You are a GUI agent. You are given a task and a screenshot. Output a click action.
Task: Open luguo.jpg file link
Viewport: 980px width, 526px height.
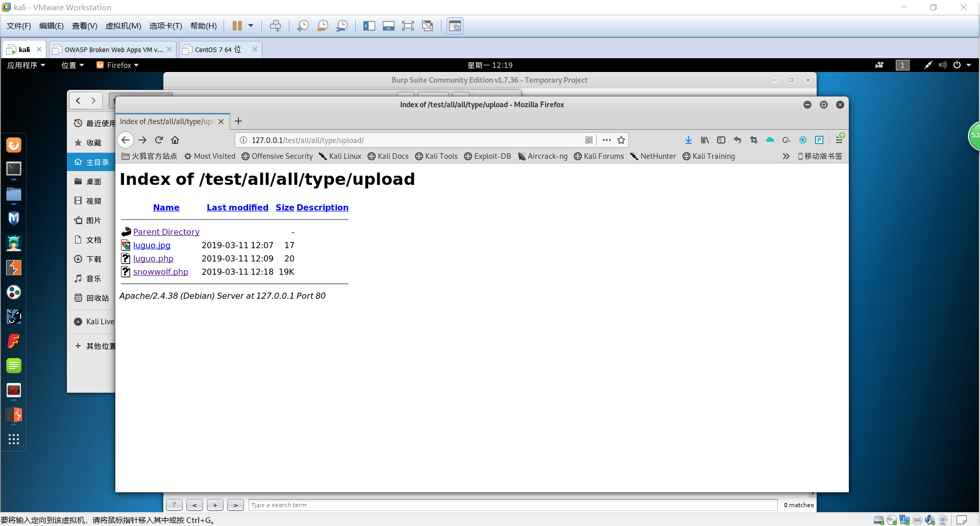[x=152, y=245]
